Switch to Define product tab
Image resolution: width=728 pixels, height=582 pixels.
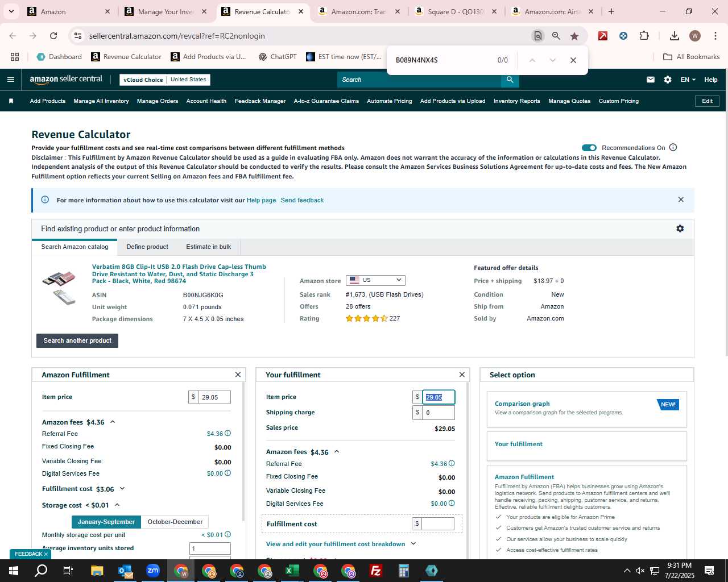pyautogui.click(x=147, y=247)
